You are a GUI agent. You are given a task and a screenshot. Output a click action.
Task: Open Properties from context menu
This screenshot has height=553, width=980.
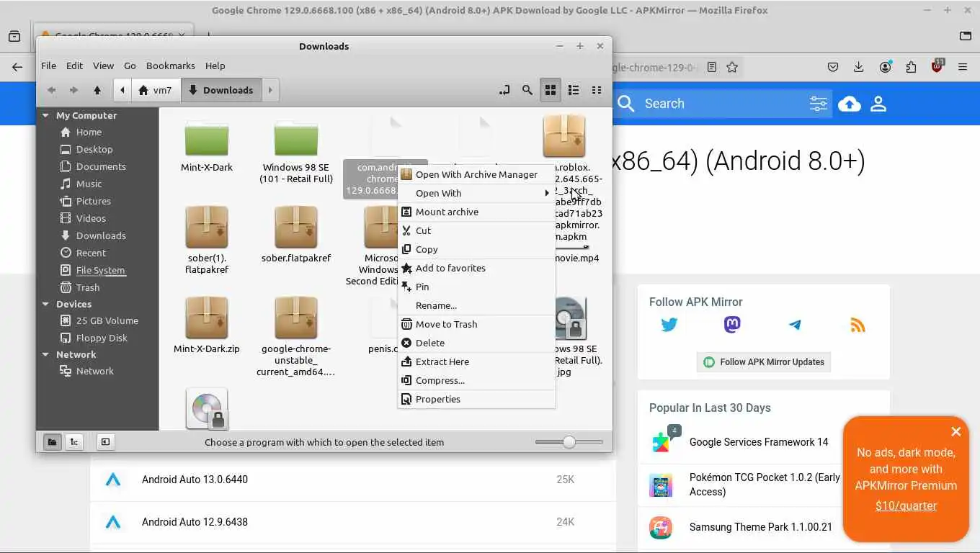[476, 399]
